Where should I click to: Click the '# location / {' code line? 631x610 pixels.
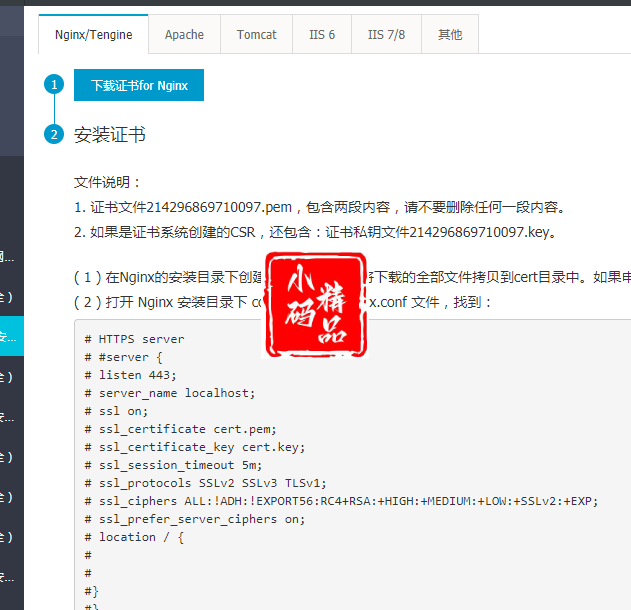[134, 537]
